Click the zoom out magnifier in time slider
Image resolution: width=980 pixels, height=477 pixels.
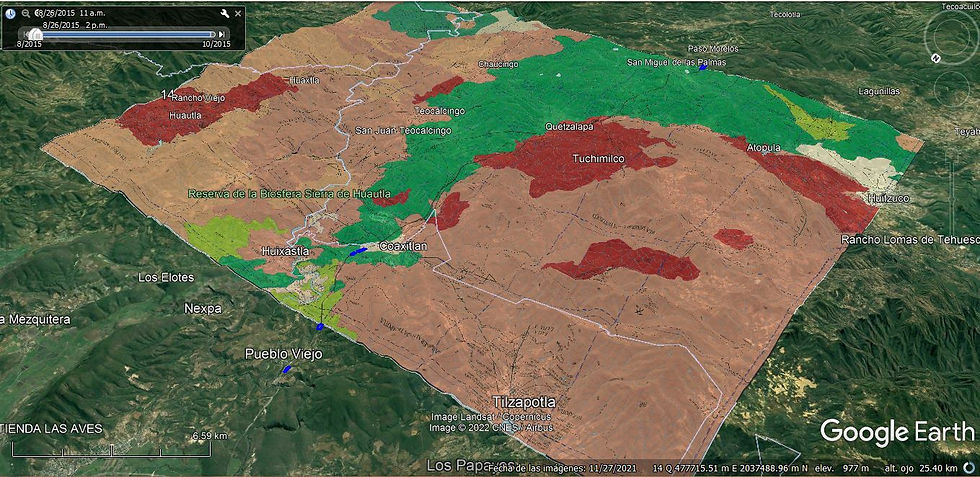pos(26,13)
